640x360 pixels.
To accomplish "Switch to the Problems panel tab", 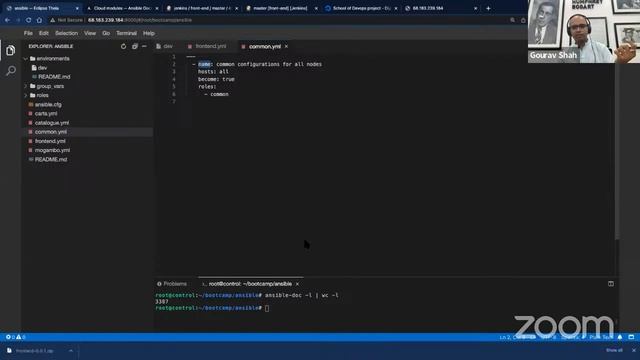I will pyautogui.click(x=172, y=284).
